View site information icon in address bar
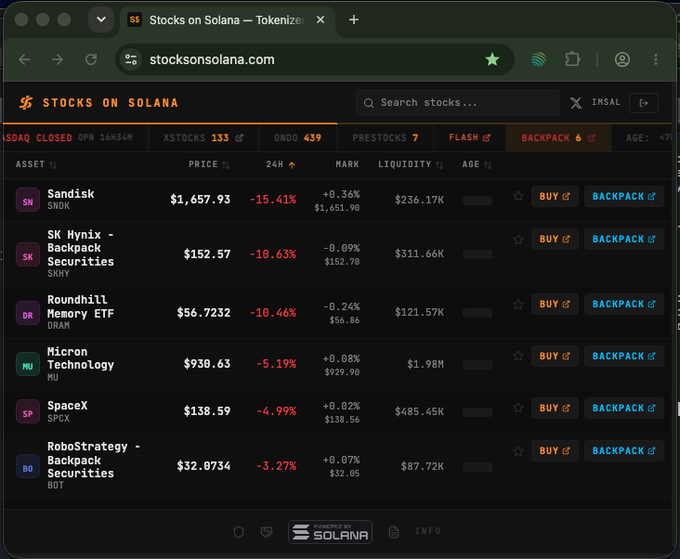This screenshot has height=559, width=680. pos(131,59)
